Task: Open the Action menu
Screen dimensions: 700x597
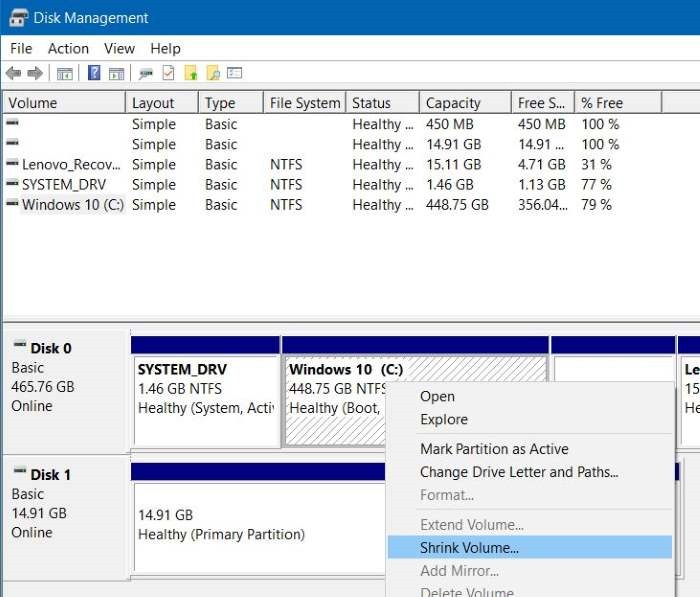Action: coord(68,48)
